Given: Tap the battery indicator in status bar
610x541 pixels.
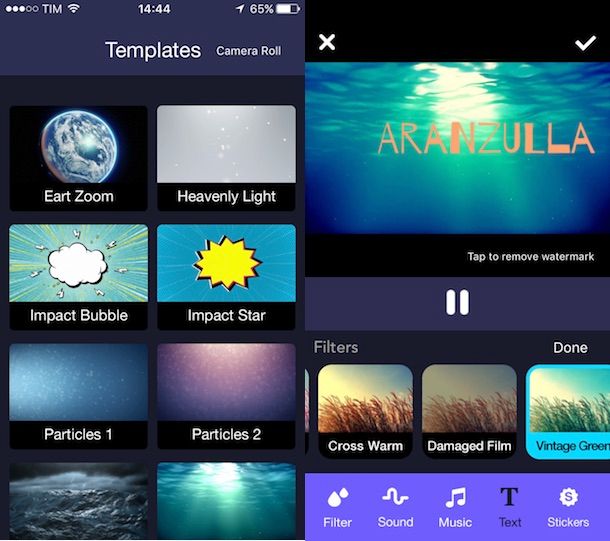Looking at the screenshot, I should (288, 9).
